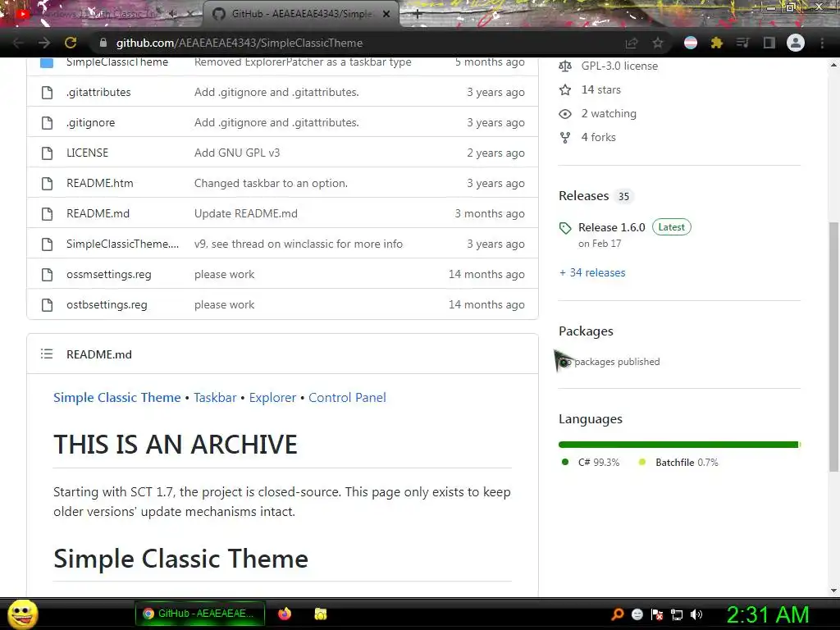Open Release 1.6.0 latest release
Image resolution: width=840 pixels, height=630 pixels.
coord(612,227)
